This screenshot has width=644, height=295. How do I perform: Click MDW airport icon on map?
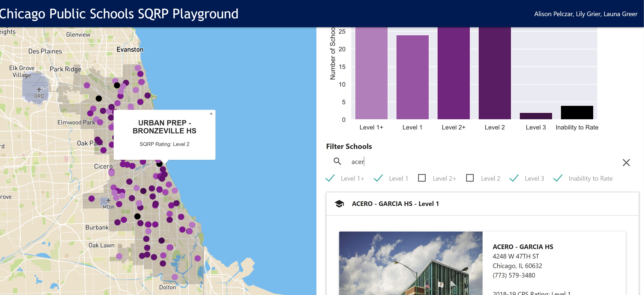point(108,201)
